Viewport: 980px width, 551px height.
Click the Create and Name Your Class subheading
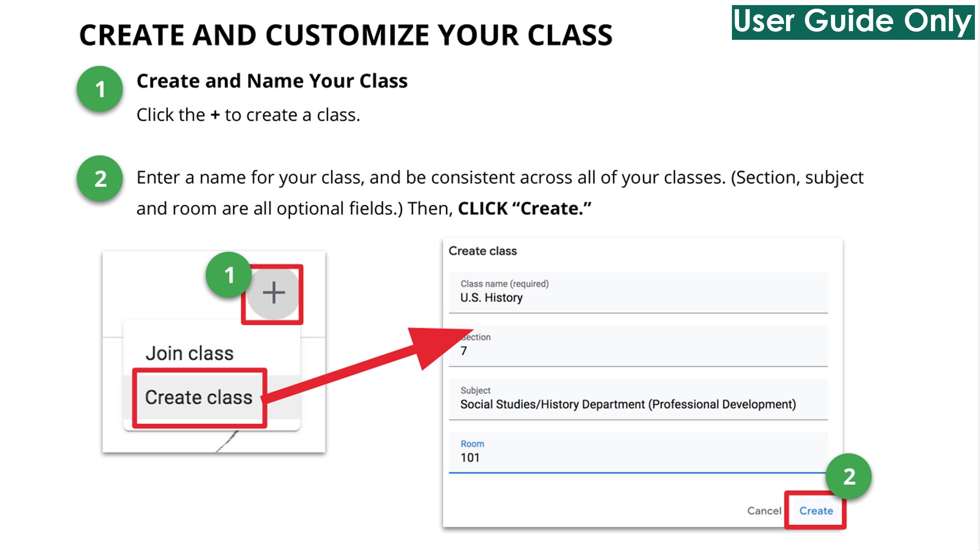(x=272, y=81)
